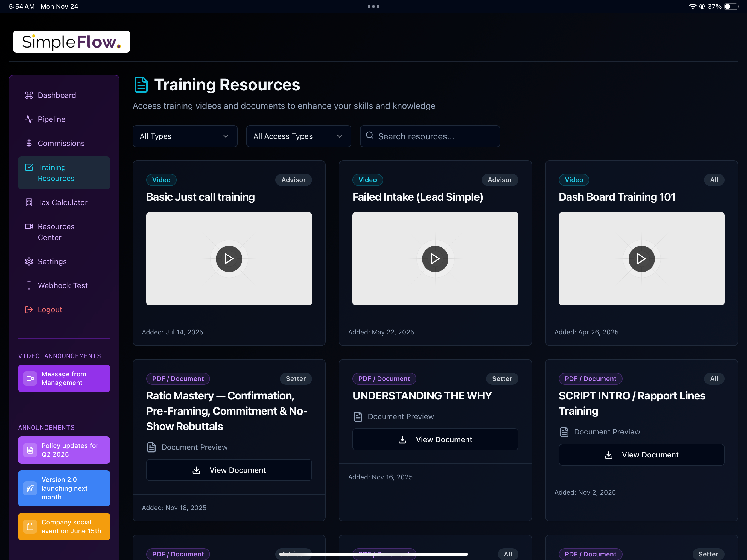This screenshot has height=560, width=747.
Task: Open Message from Management video announcement
Action: click(x=64, y=378)
